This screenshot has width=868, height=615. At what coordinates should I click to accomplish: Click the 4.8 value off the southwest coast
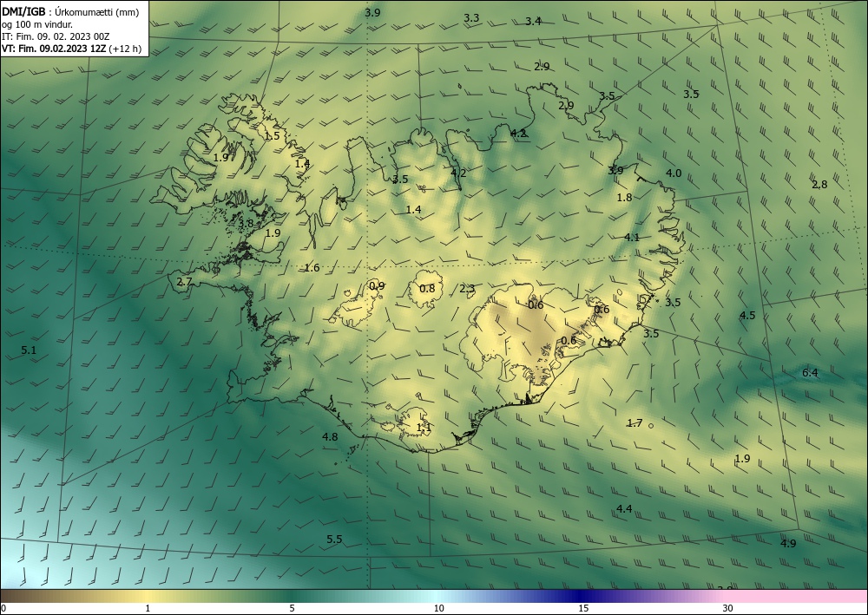[x=330, y=437]
